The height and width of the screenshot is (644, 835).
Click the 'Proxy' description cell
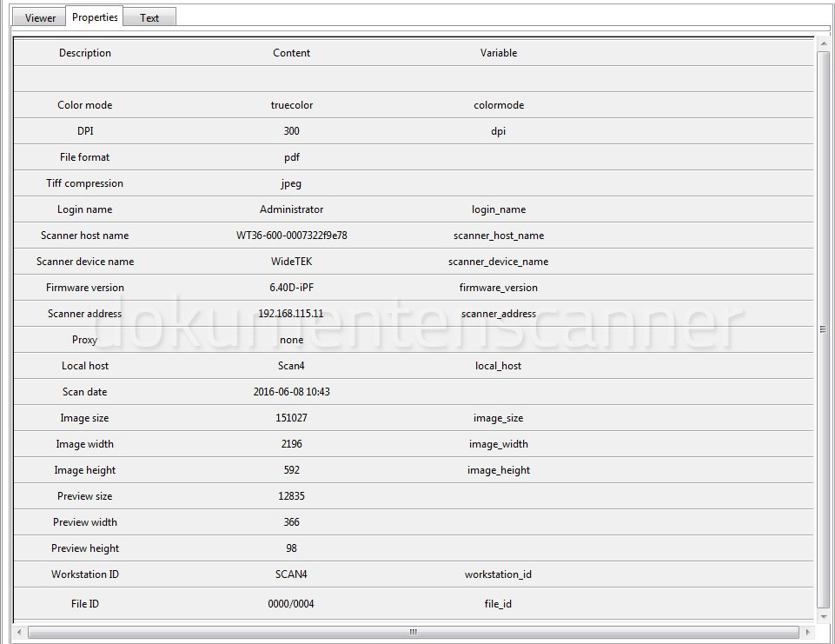pyautogui.click(x=84, y=340)
